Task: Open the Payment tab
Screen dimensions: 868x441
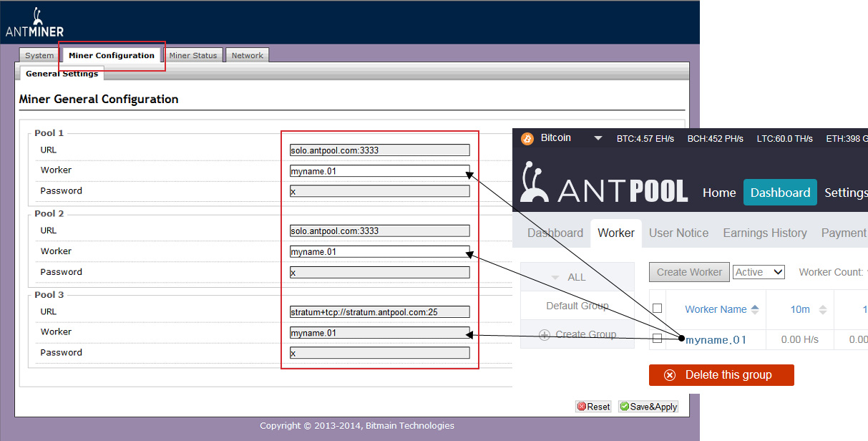Action: click(844, 233)
